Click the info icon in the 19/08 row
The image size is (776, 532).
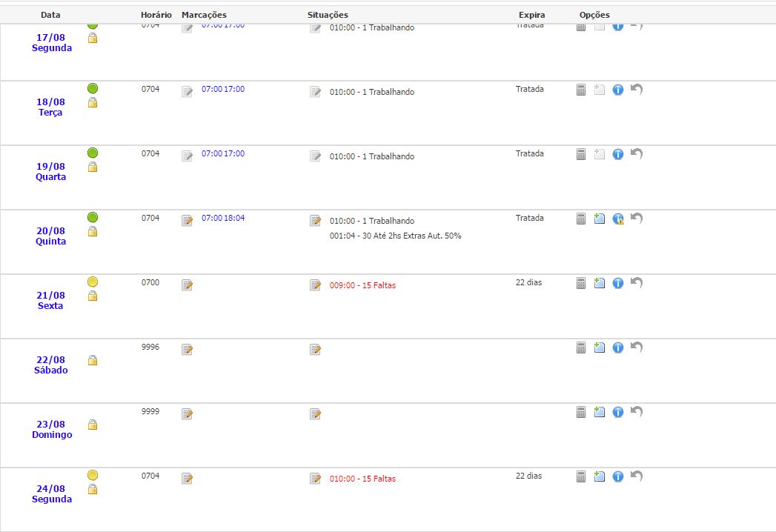618,154
